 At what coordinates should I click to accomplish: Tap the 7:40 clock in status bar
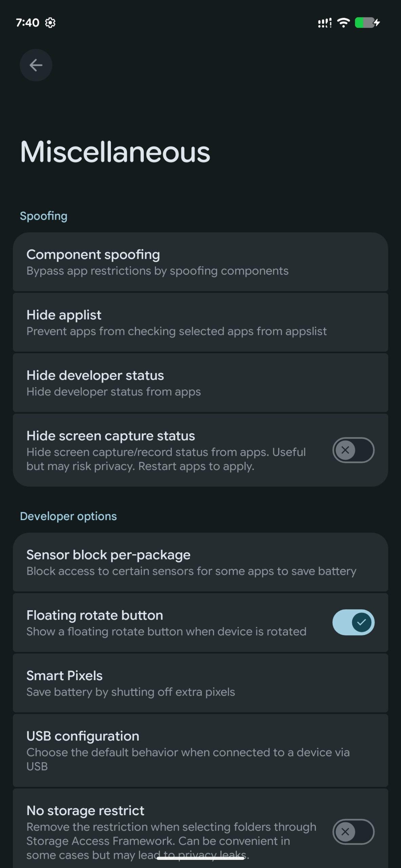27,23
